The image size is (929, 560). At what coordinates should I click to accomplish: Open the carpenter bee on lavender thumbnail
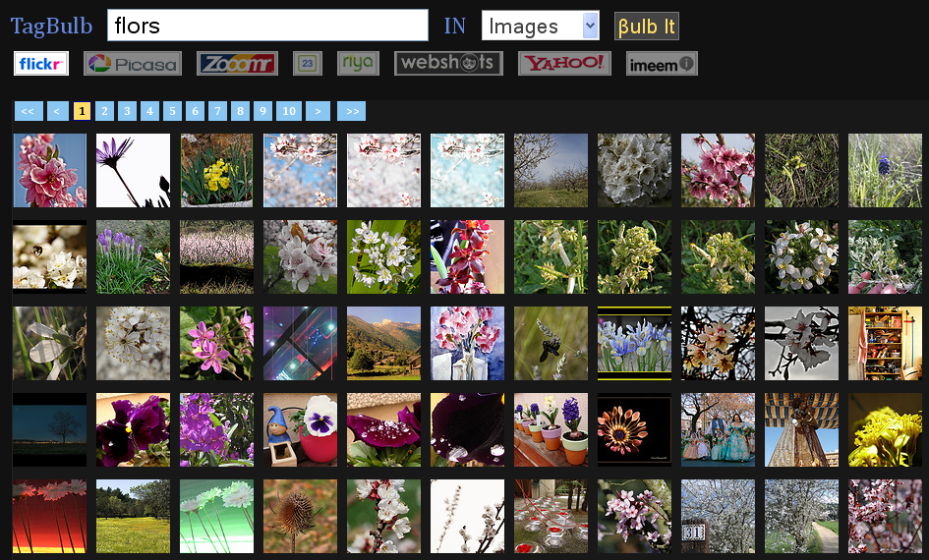click(x=551, y=343)
